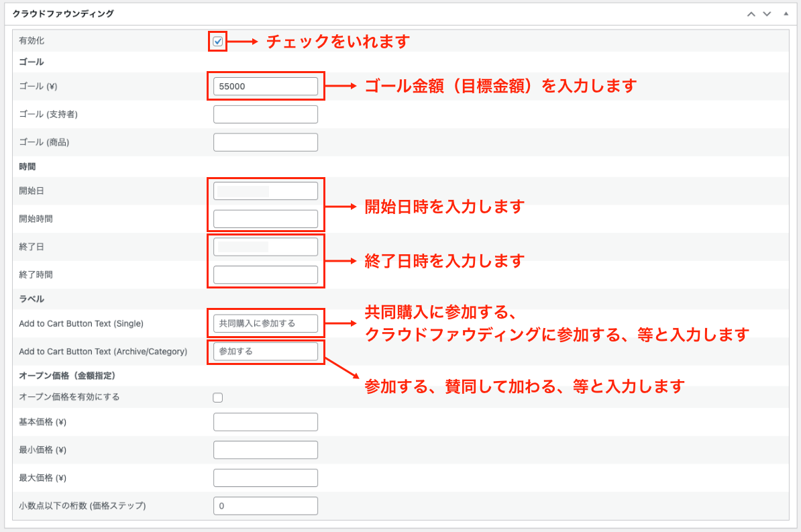Open the 終了日 date field

coord(265,247)
